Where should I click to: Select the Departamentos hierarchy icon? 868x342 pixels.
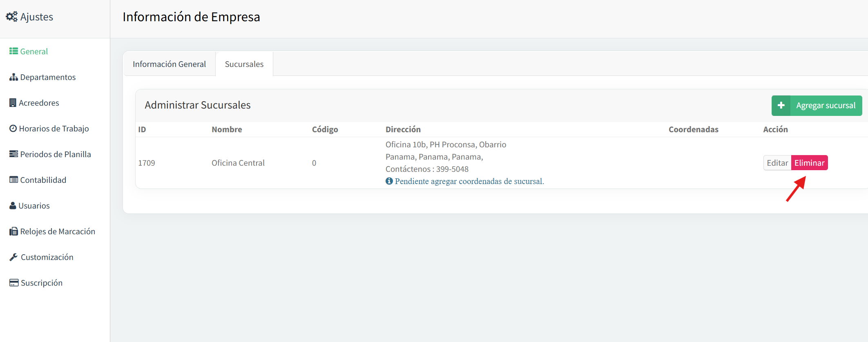coord(13,77)
